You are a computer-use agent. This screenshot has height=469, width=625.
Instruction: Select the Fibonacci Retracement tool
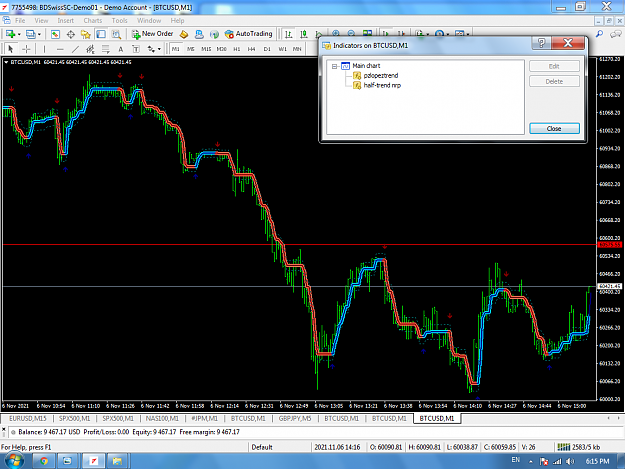tap(106, 49)
